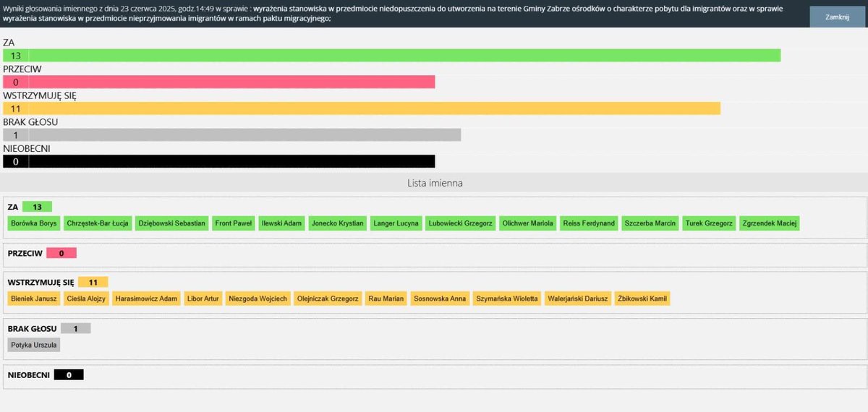Viewport: 868px width, 412px height.
Task: Select voter Lubowiecki Grzegorz
Action: tap(461, 223)
